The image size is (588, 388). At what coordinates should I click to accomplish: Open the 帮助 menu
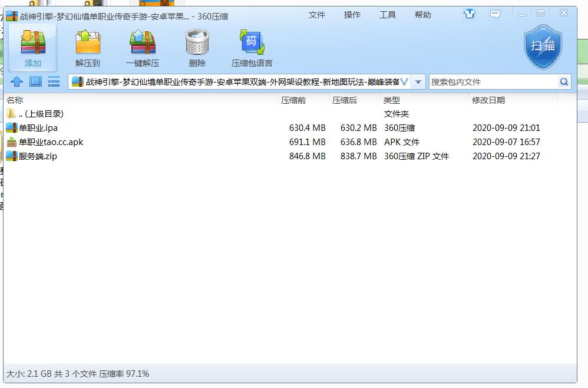(423, 15)
